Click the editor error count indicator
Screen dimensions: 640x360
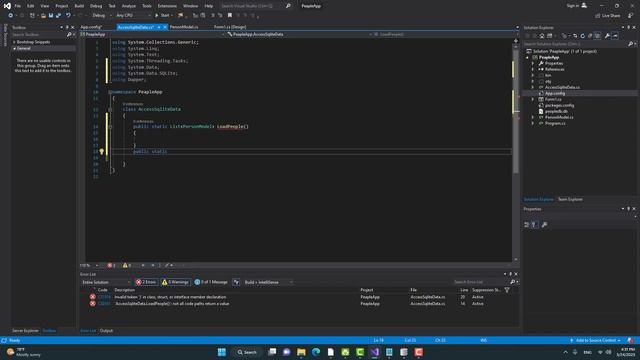coord(111,265)
